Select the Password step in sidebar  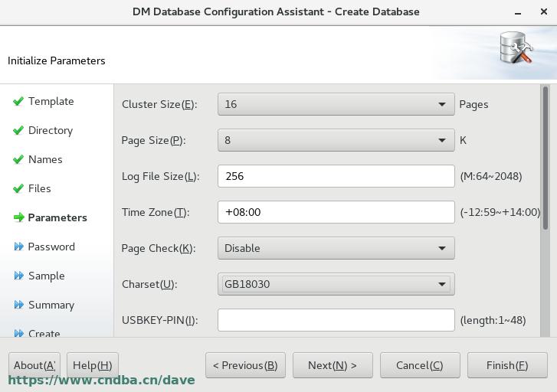pos(51,247)
